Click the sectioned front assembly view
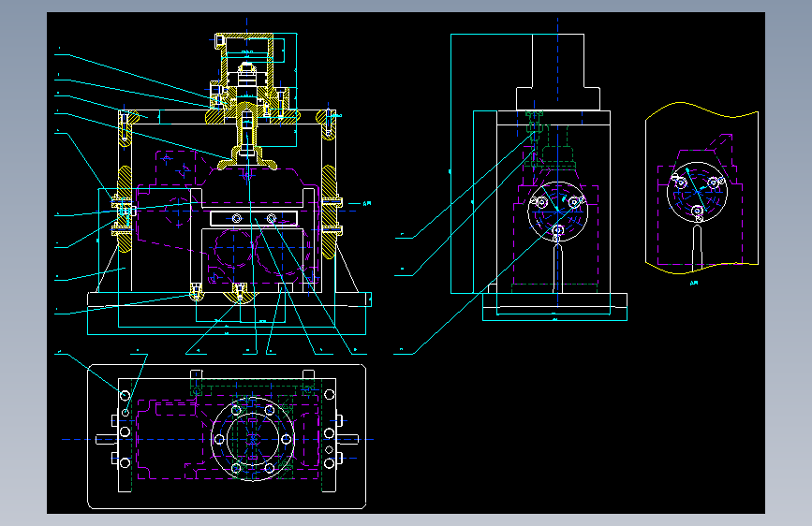 tap(228, 183)
